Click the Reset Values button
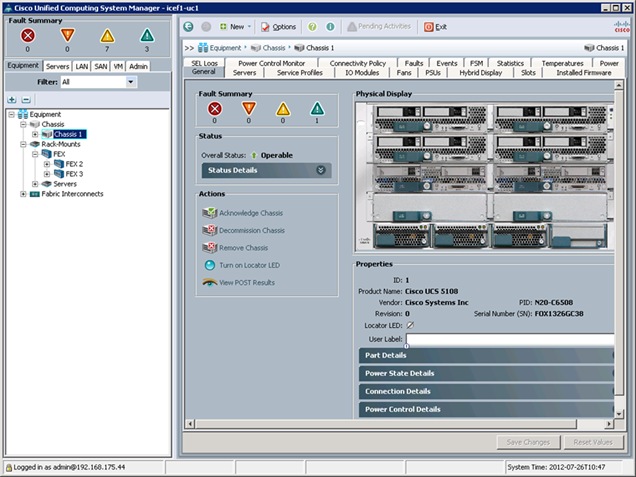 [593, 442]
